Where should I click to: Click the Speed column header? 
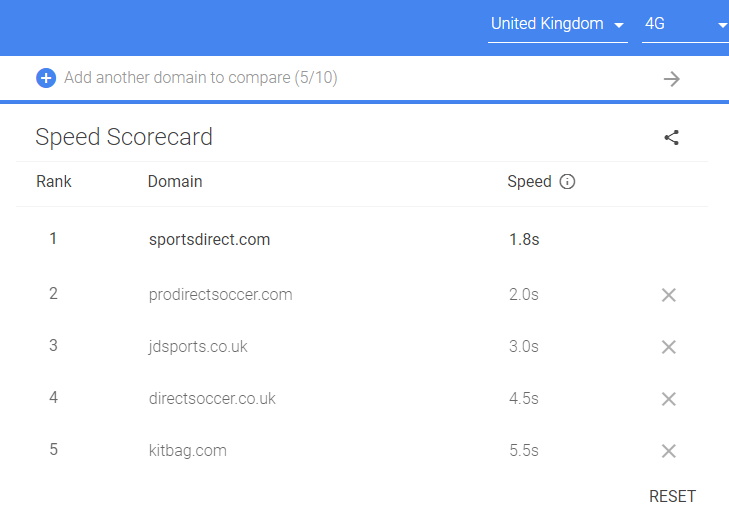(529, 182)
